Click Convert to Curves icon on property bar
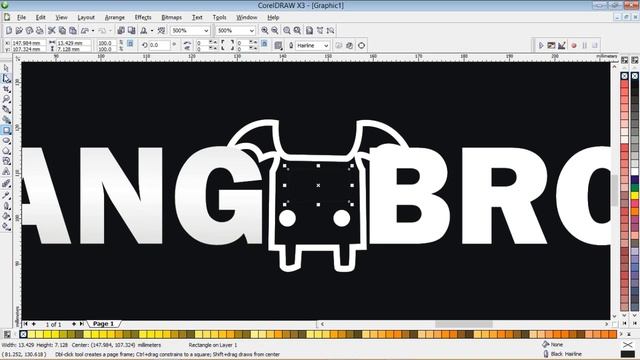 click(x=362, y=45)
